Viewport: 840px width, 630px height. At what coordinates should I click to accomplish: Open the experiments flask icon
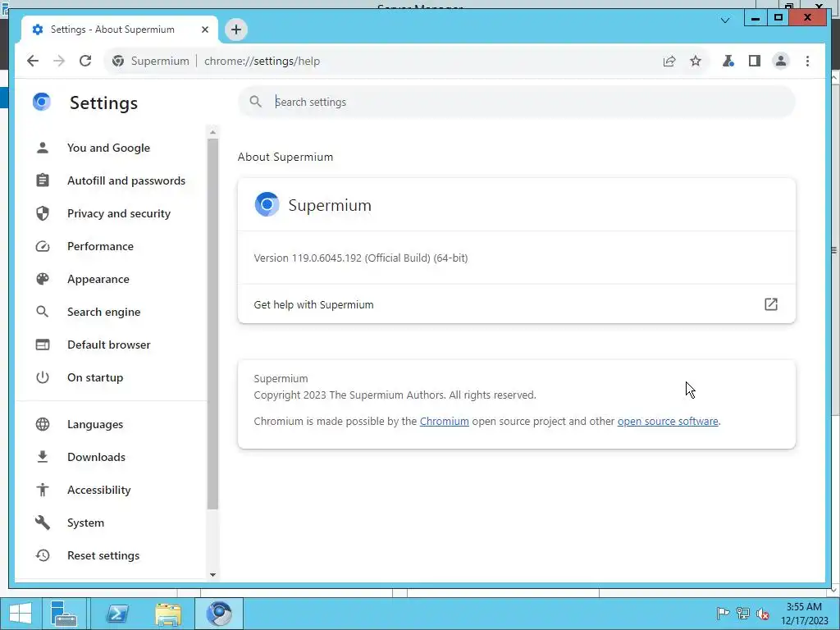(x=728, y=61)
